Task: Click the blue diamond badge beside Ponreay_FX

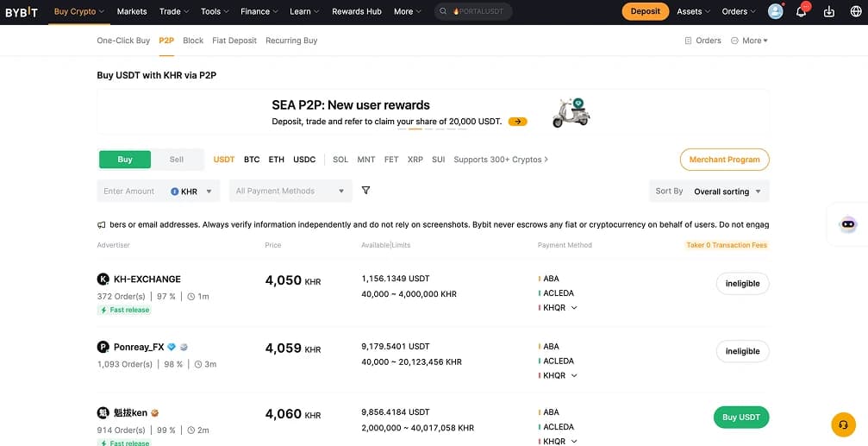Action: pyautogui.click(x=172, y=348)
